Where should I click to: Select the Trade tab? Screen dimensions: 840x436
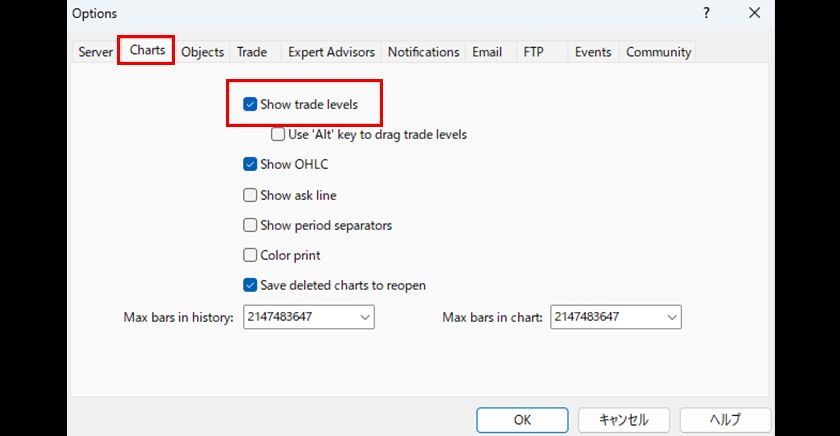252,52
